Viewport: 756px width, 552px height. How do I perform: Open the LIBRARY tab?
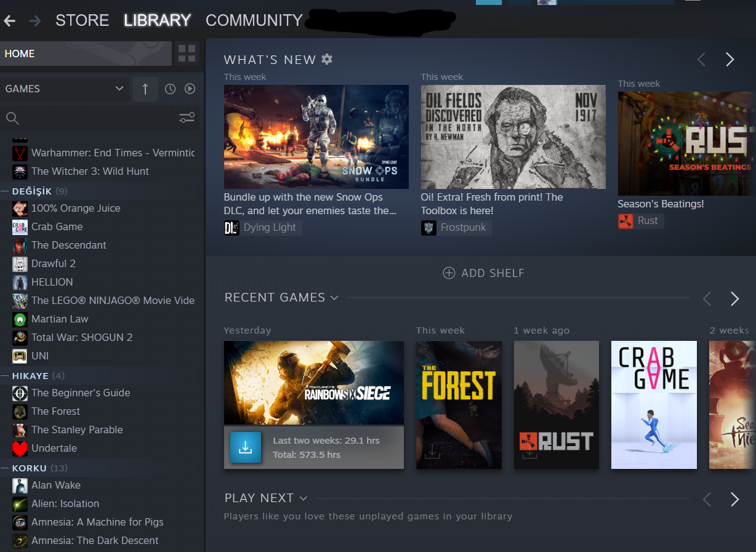click(157, 20)
